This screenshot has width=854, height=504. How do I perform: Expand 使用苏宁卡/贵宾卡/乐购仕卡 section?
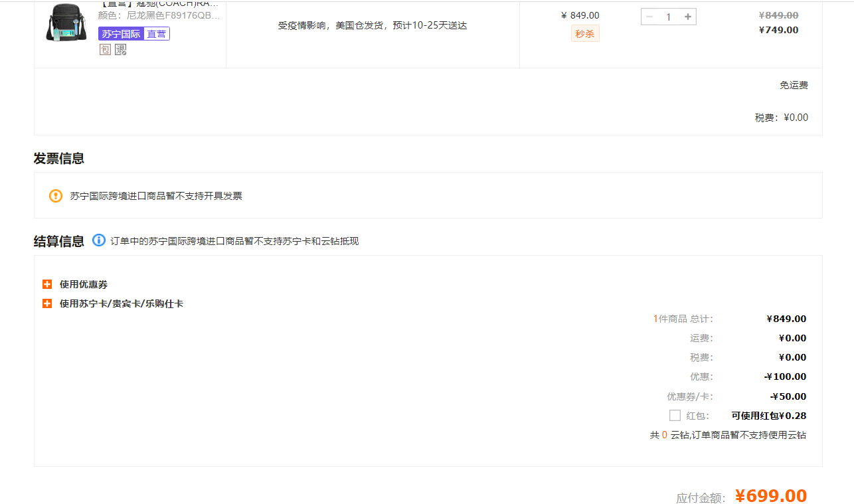[47, 303]
